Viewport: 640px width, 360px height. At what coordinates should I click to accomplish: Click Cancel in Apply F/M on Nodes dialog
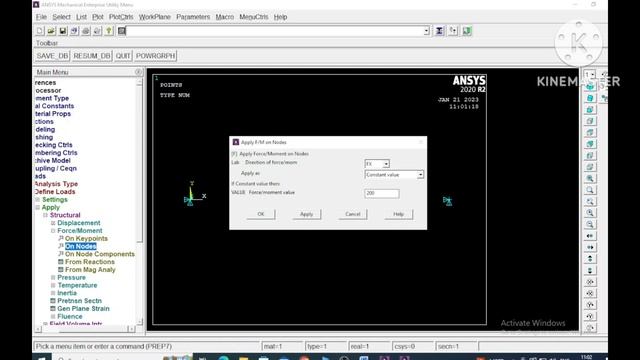click(353, 214)
